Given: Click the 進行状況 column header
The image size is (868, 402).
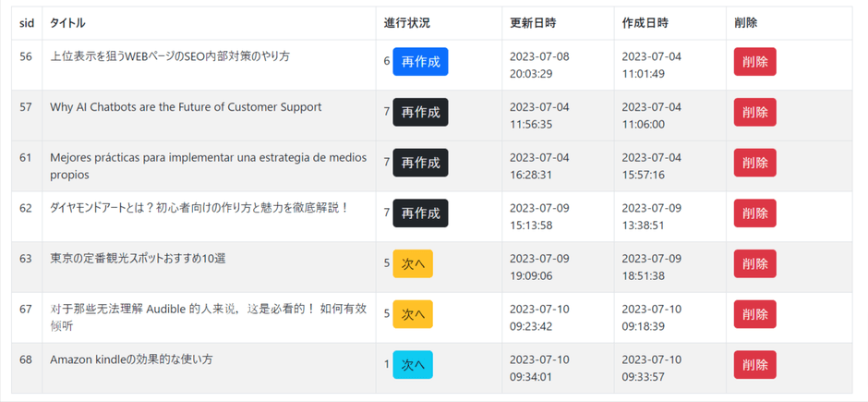Looking at the screenshot, I should 407,23.
